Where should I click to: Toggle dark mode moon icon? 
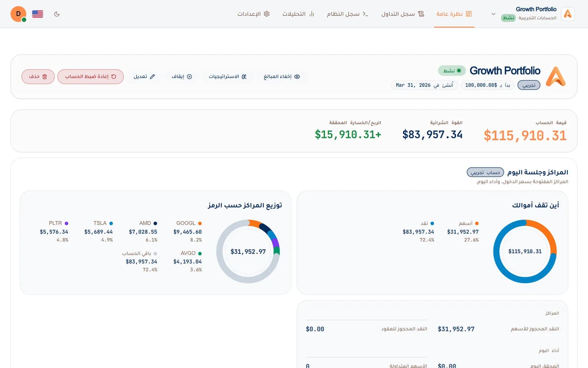[x=57, y=14]
